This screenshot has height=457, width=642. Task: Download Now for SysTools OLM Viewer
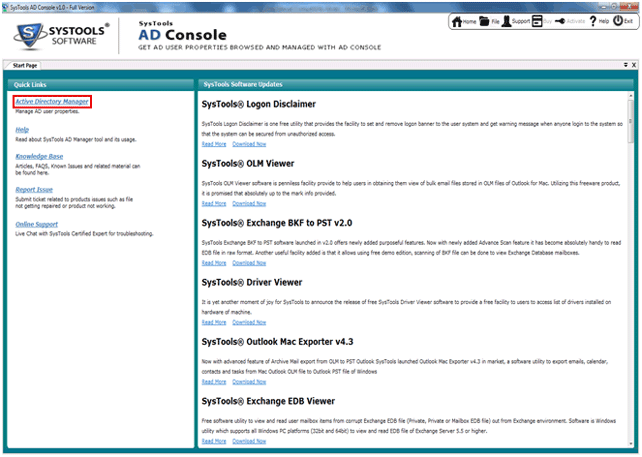click(x=249, y=204)
